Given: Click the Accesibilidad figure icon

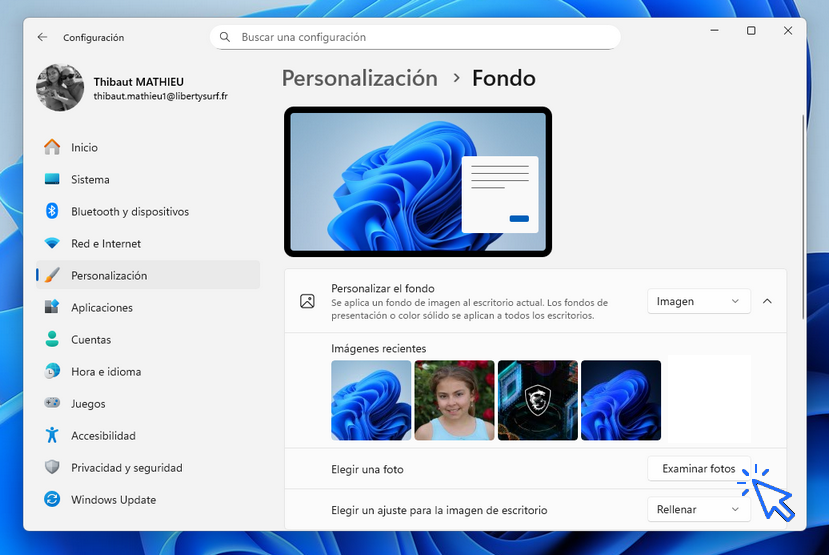Looking at the screenshot, I should (52, 435).
